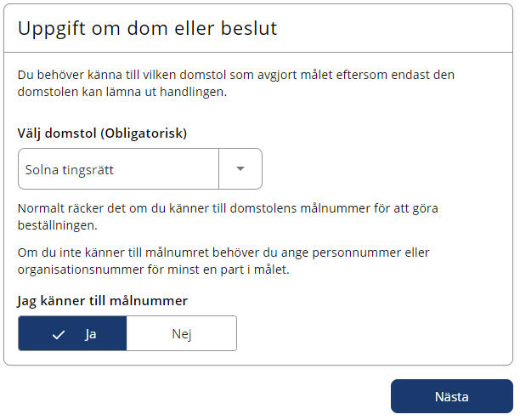Viewport: 520px width, 420px height.
Task: Click the heading Uppgift om dom eller beslut
Action: coord(148,28)
